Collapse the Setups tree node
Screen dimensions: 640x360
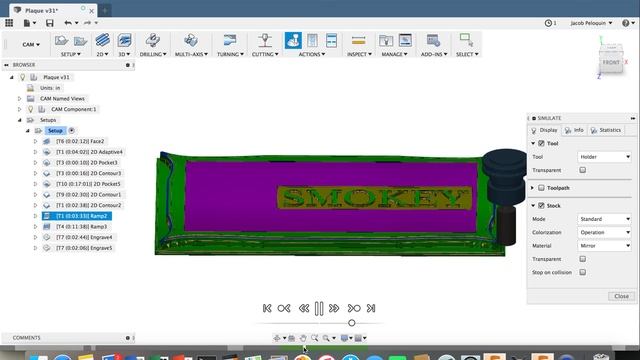(x=19, y=120)
